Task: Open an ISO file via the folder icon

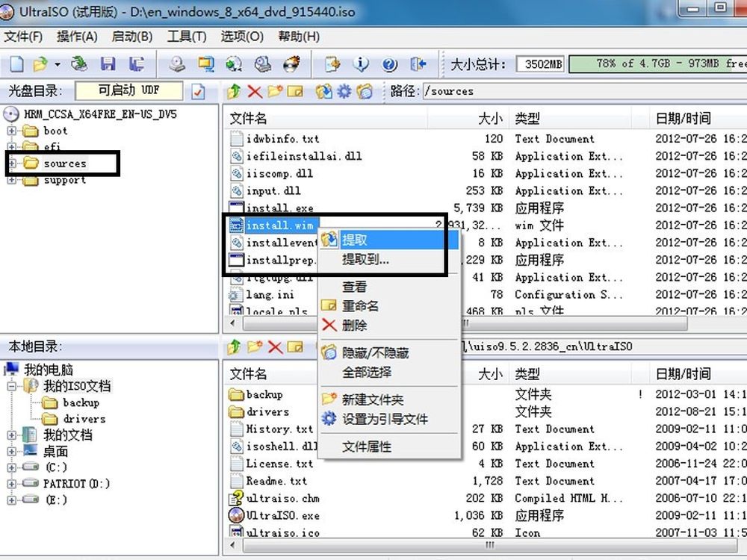Action: (40, 63)
